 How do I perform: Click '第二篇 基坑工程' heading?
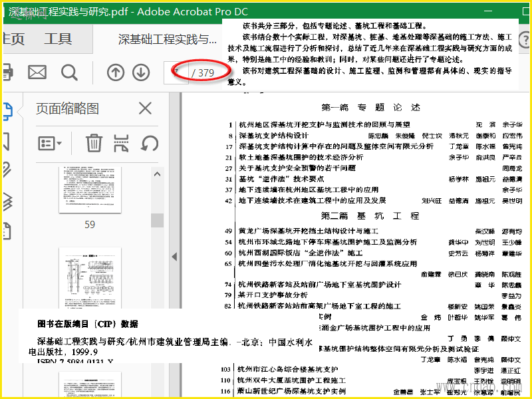[370, 215]
